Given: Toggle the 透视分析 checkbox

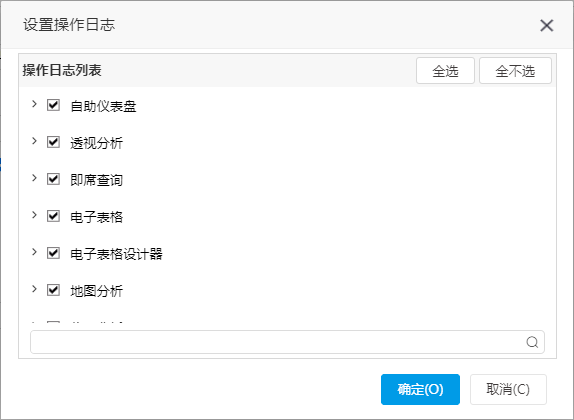Looking at the screenshot, I should click(x=53, y=142).
